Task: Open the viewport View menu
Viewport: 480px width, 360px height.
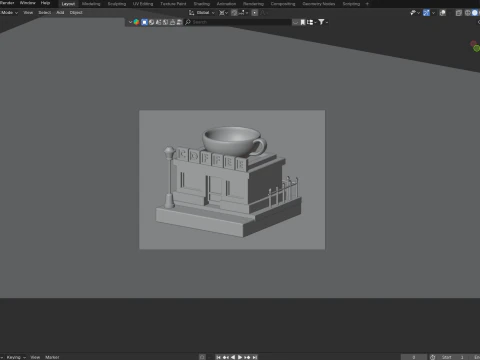Action: click(28, 13)
